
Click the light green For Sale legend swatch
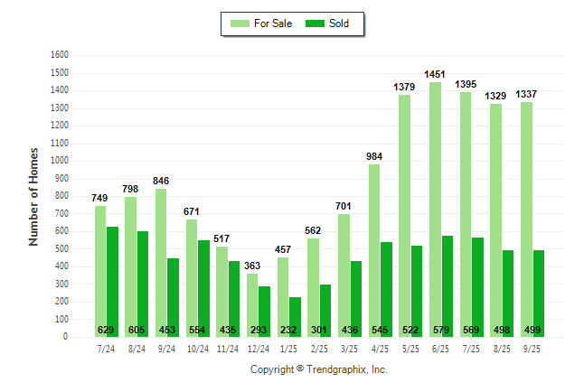click(x=241, y=23)
